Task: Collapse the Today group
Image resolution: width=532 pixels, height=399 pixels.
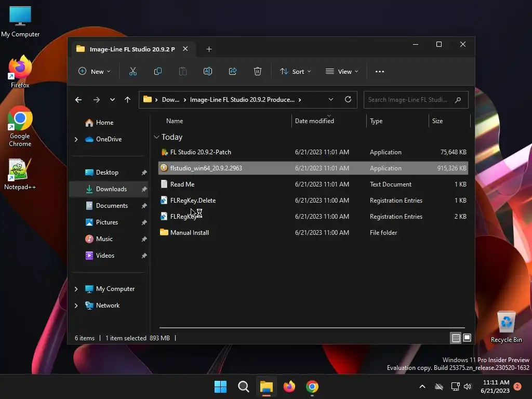Action: (156, 137)
